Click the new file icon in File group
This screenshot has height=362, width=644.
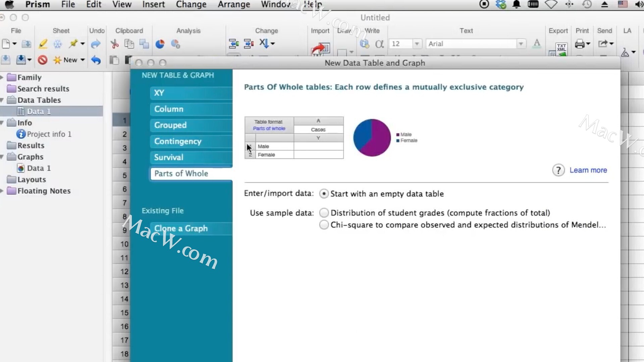(6, 44)
